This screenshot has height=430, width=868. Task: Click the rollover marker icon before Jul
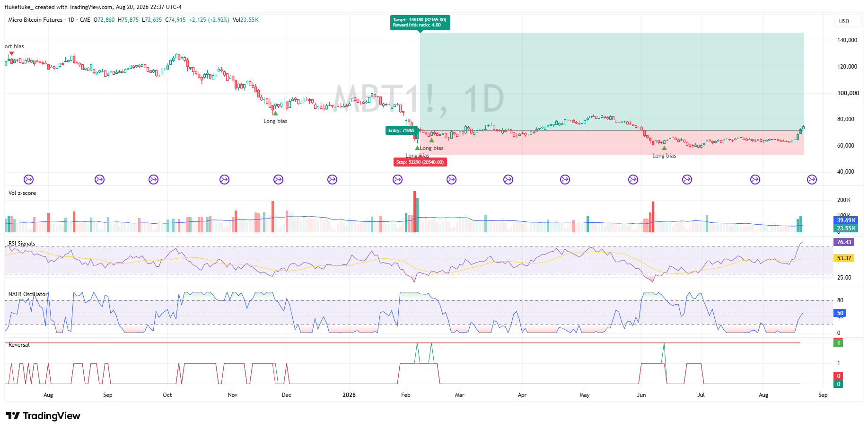687,179
